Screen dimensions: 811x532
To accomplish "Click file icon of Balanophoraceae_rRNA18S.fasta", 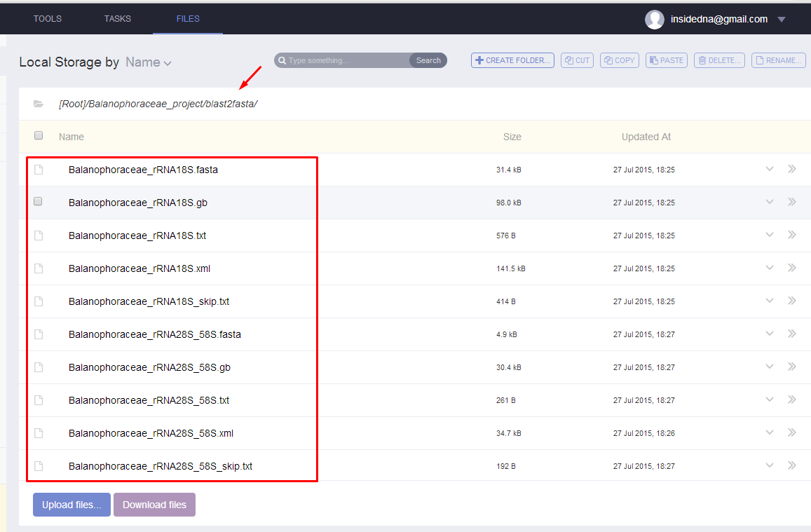I will (x=39, y=170).
